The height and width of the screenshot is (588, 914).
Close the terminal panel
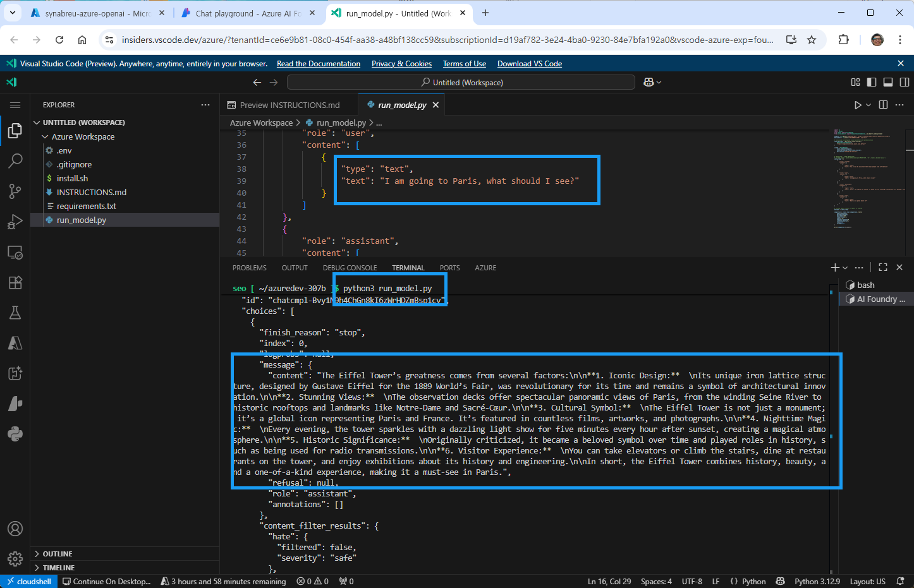[899, 268]
